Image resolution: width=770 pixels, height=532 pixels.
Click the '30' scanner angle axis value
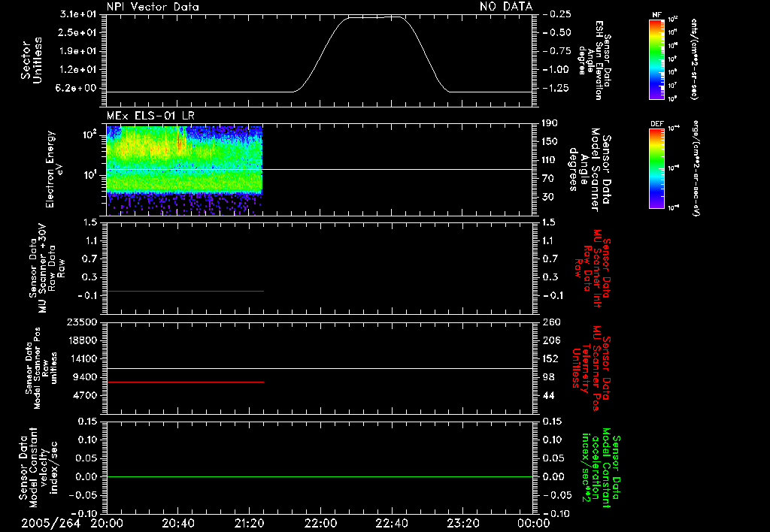(x=547, y=197)
